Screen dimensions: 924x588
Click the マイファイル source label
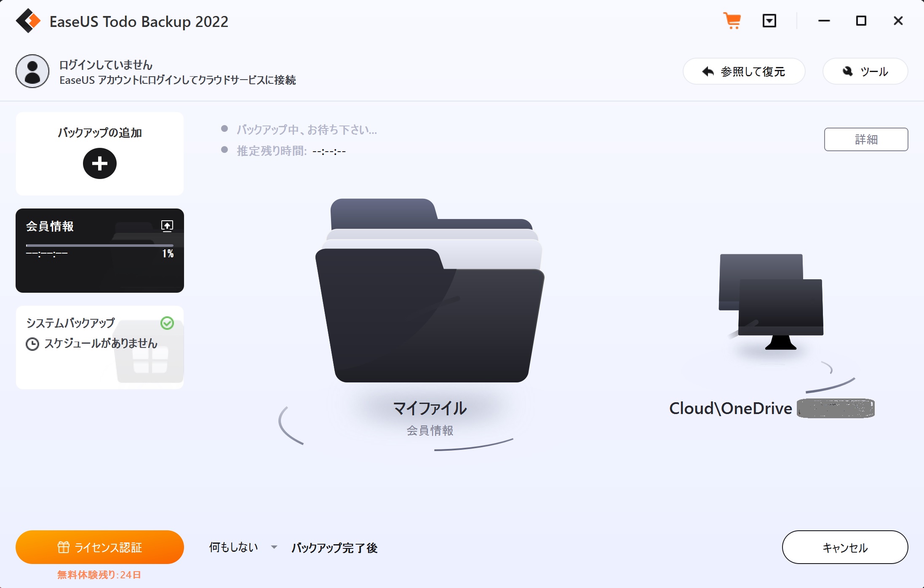[430, 408]
